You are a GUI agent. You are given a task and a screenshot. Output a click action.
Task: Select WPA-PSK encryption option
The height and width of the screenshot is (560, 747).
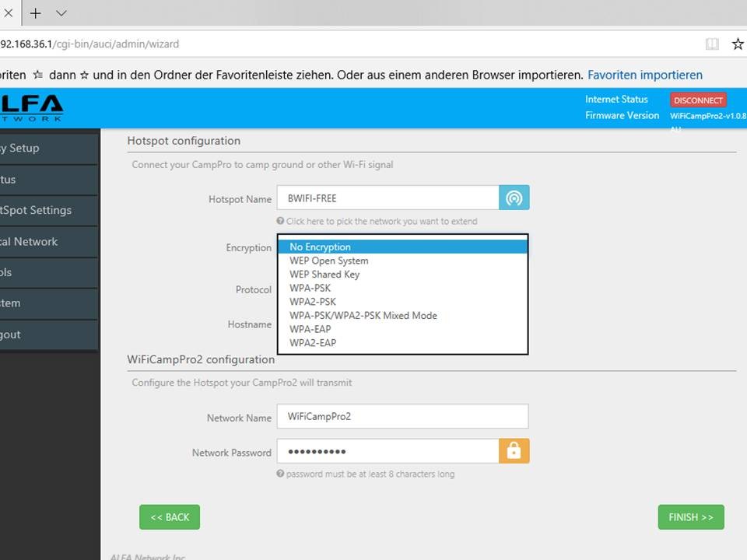[x=402, y=288]
